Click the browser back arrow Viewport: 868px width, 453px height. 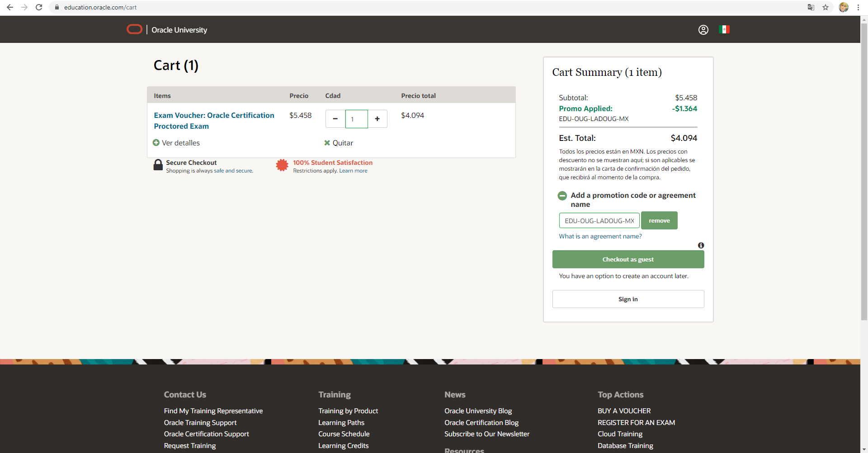10,7
